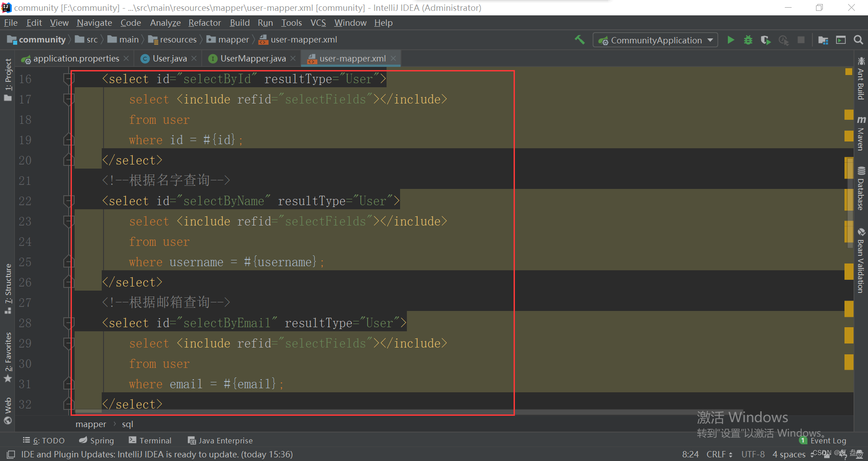Screen dimensions: 868x461
Task: Run with coverage shield icon
Action: click(765, 40)
